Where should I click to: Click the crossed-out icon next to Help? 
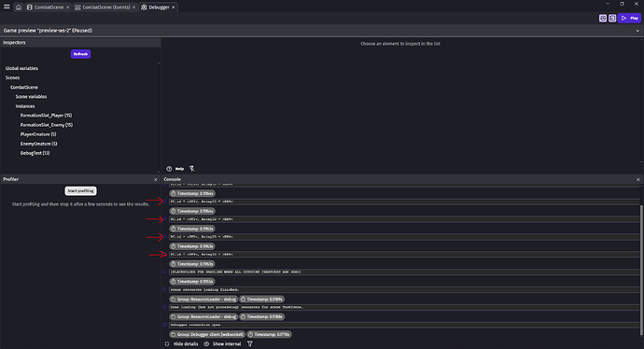[192, 168]
